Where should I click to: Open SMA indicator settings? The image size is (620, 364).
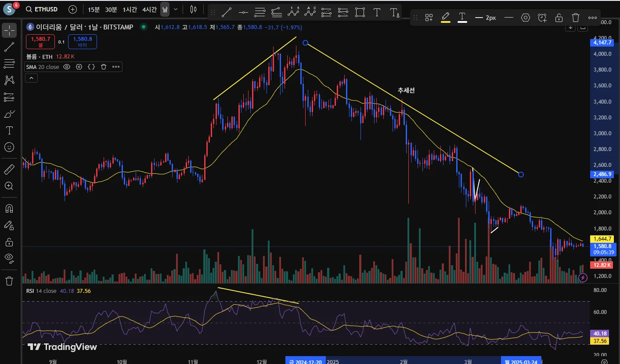point(79,67)
